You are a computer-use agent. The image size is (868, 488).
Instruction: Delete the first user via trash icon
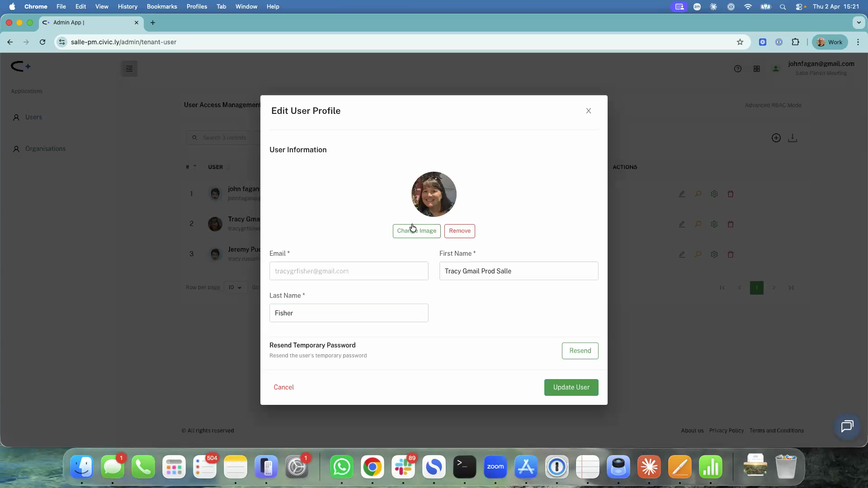pyautogui.click(x=731, y=193)
